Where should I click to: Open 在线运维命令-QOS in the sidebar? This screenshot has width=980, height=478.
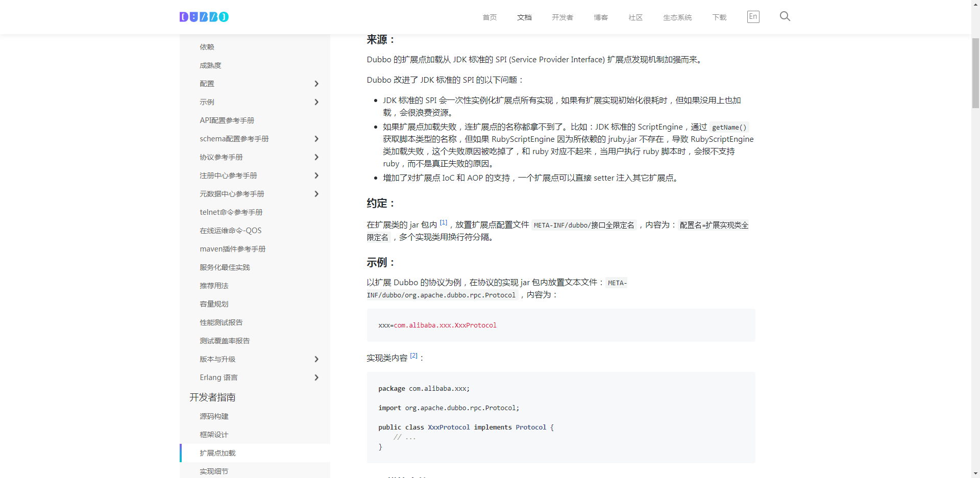tap(230, 231)
